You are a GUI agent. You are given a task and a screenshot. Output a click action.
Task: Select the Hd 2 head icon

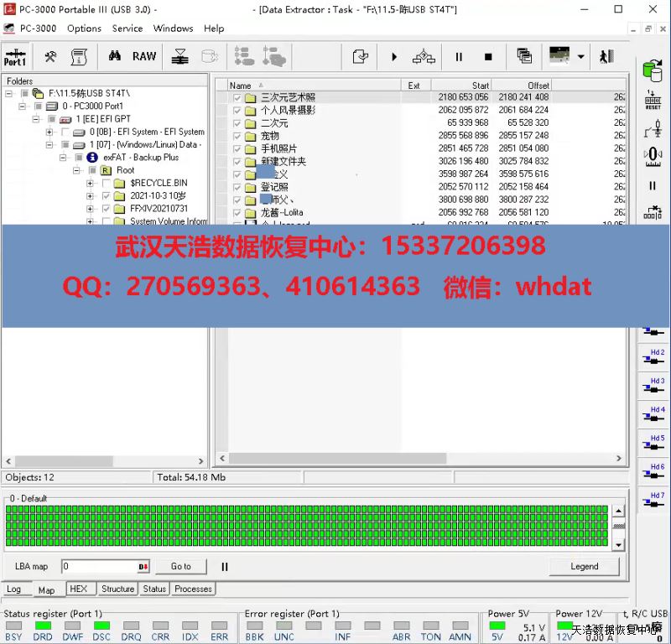pyautogui.click(x=653, y=357)
